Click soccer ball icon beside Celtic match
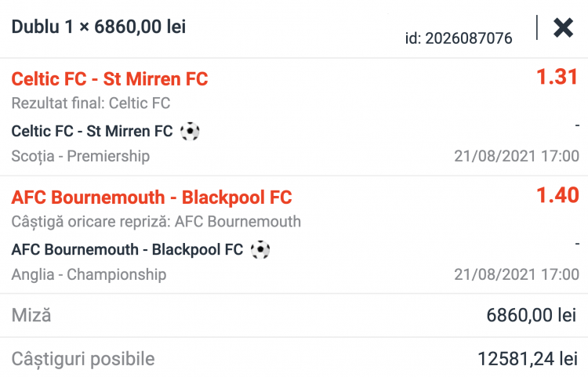Viewport: 588px width, 377px height. point(190,131)
